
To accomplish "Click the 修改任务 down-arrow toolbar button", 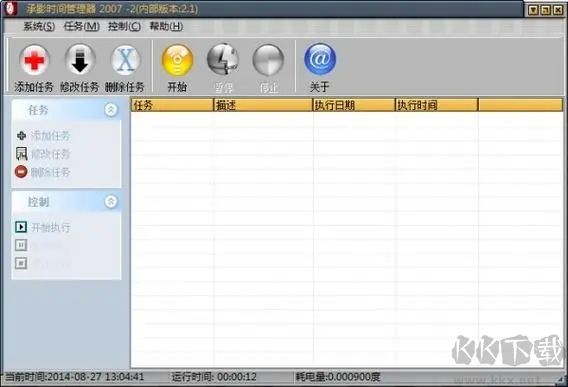I will tap(80, 68).
